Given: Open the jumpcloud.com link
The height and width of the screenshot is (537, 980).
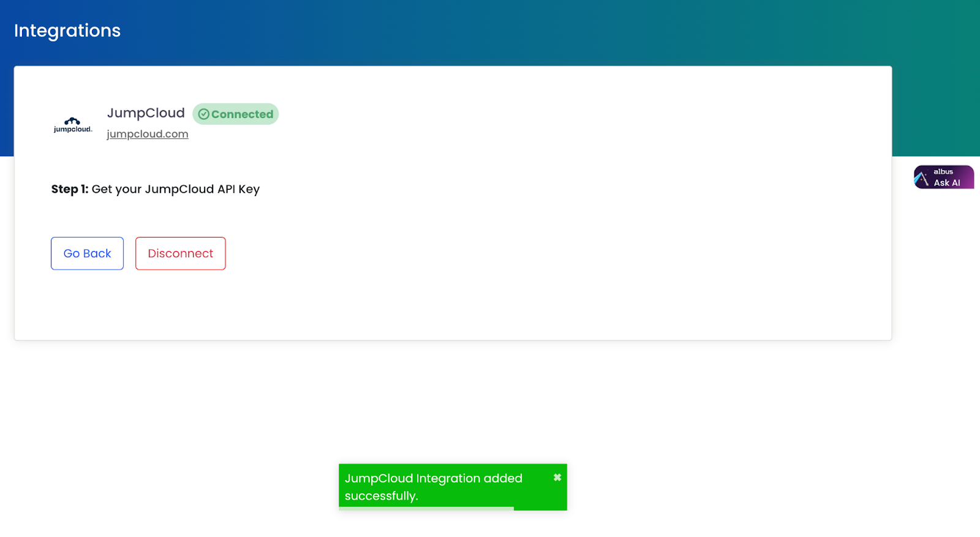Looking at the screenshot, I should 148,134.
